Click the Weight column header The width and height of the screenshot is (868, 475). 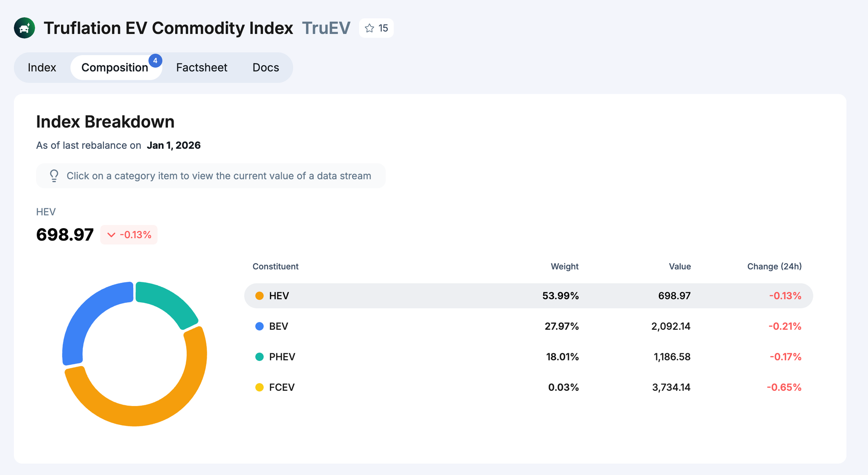click(x=564, y=266)
